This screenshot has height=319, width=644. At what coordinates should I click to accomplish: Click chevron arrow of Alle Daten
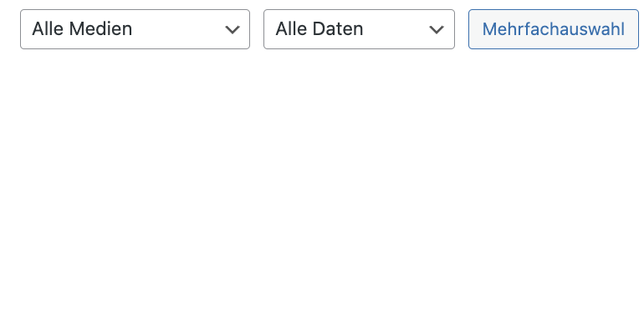(437, 29)
